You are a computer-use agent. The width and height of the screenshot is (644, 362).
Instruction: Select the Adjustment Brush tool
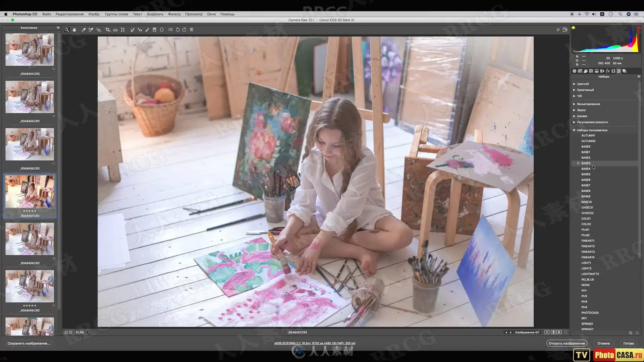147,30
